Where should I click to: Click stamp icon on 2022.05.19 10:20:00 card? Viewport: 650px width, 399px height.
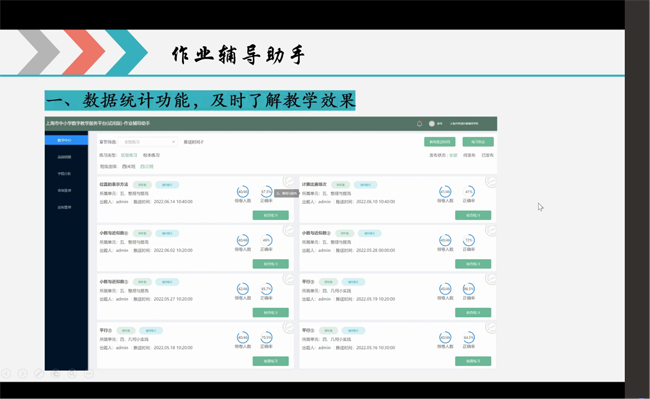491,278
